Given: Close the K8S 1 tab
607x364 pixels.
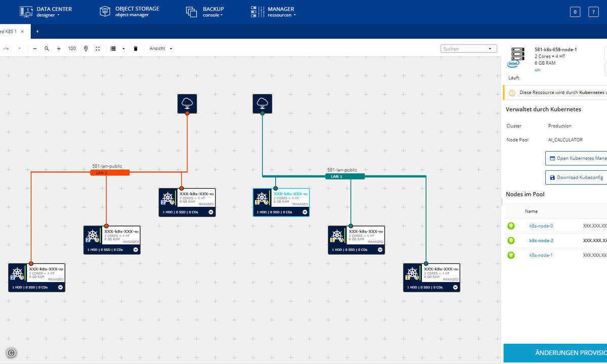Looking at the screenshot, I should [22, 31].
